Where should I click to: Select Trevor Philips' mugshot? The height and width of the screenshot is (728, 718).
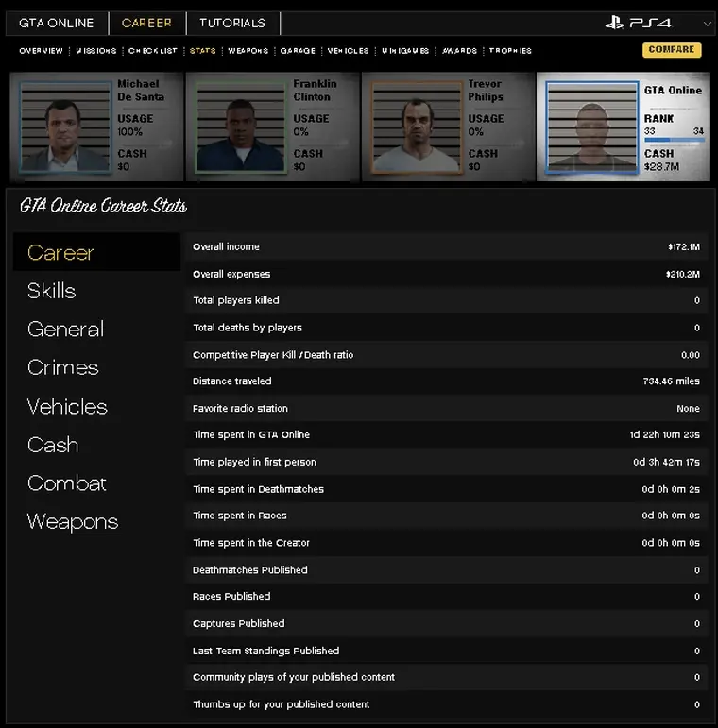(x=417, y=127)
